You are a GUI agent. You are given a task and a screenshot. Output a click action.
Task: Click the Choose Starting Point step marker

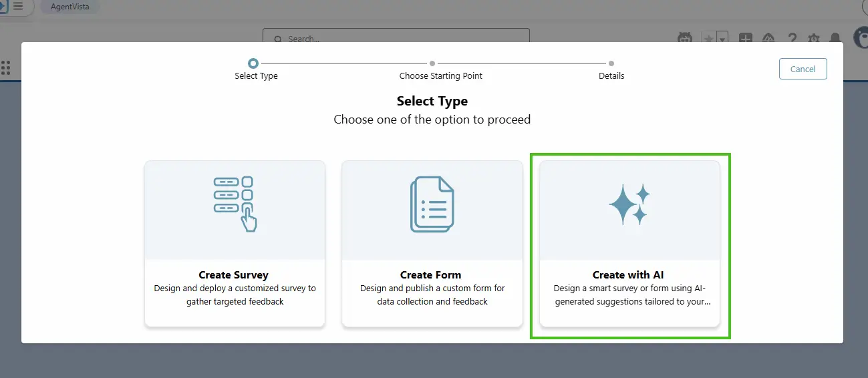[432, 63]
